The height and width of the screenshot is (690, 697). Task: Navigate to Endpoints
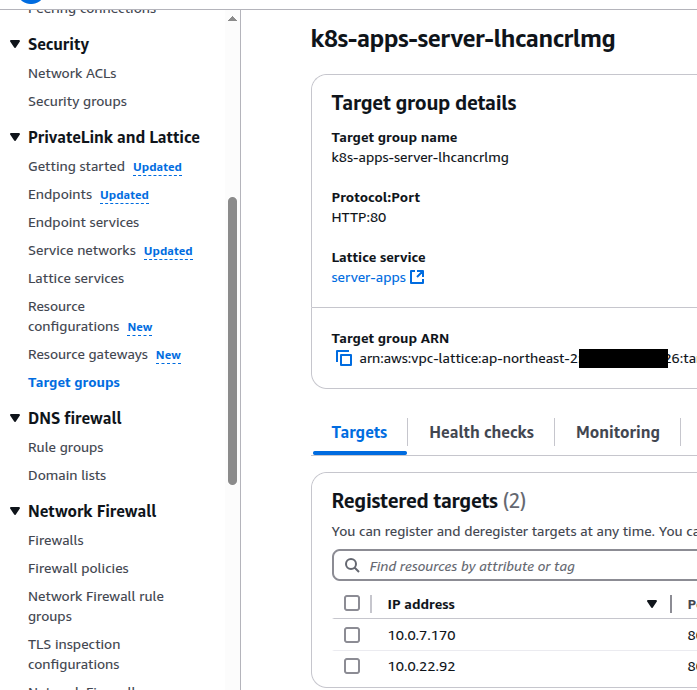pos(60,194)
